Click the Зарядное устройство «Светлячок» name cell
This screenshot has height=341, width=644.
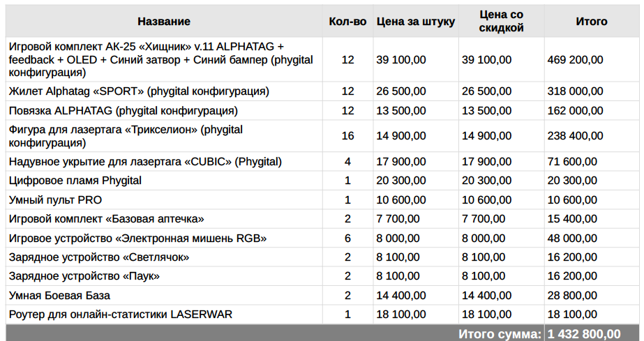[99, 257]
